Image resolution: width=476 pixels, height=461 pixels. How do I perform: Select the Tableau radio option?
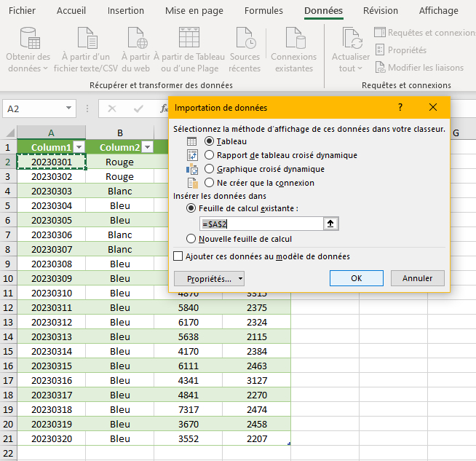210,141
